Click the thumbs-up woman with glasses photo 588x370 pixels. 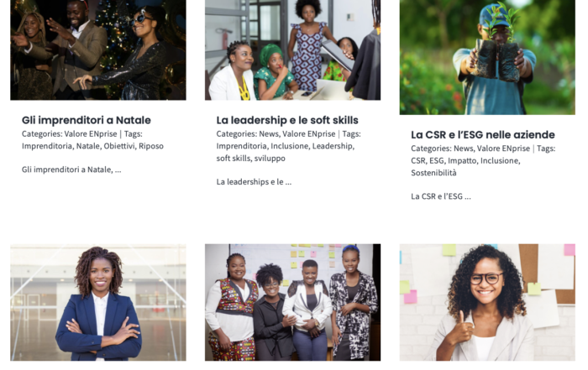pyautogui.click(x=487, y=303)
